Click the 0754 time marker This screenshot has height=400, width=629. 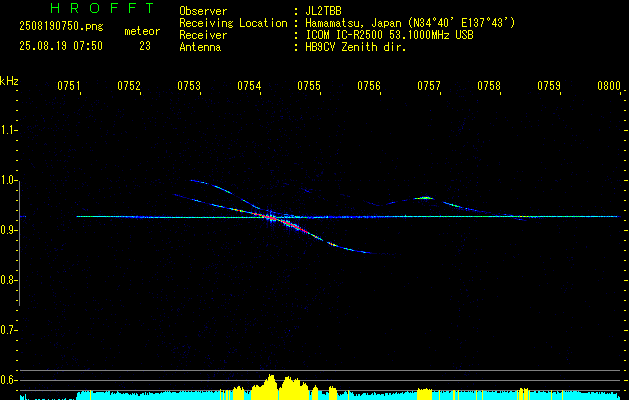point(249,86)
